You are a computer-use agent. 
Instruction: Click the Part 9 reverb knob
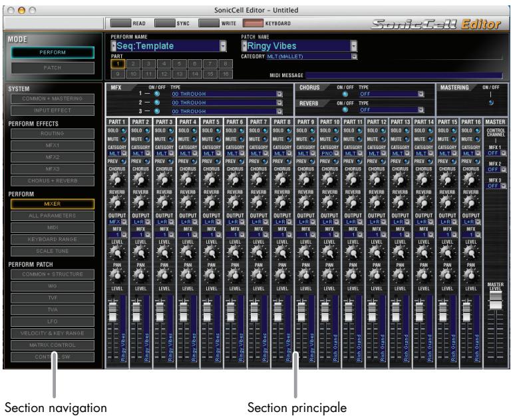(305, 203)
